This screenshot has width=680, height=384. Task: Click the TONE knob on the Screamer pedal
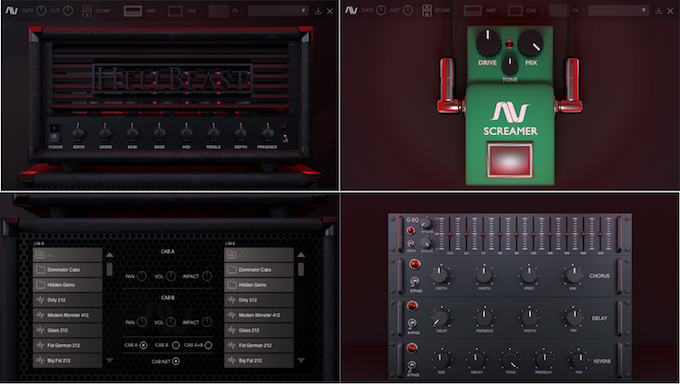pyautogui.click(x=510, y=66)
